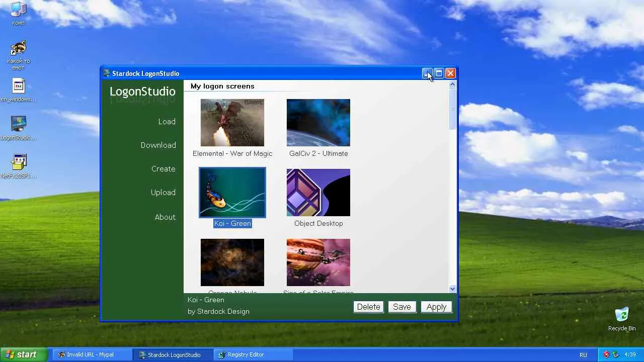The width and height of the screenshot is (644, 362).
Task: Switch to the Registry Editor taskbar window
Action: [x=254, y=354]
